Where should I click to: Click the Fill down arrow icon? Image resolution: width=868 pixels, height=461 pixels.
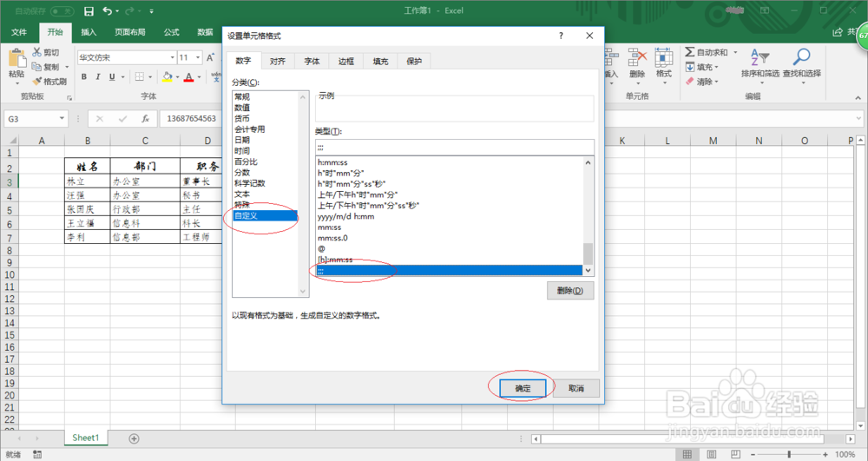pyautogui.click(x=690, y=67)
